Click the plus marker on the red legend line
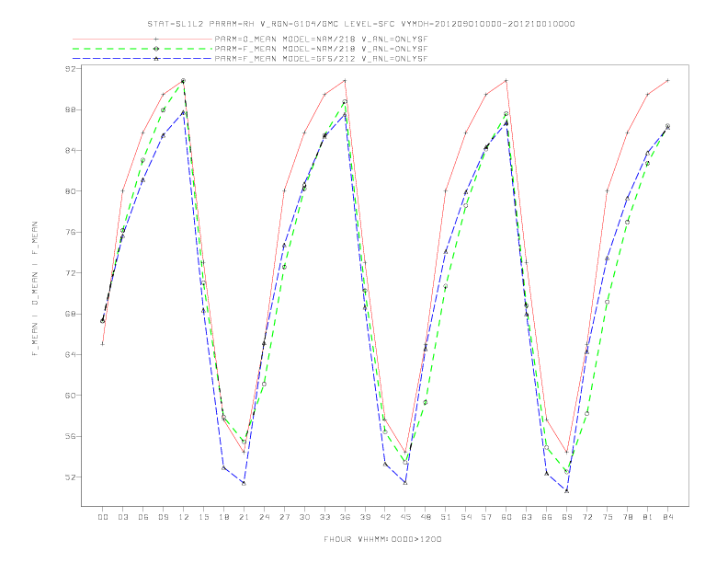This screenshot has height=563, width=728. (156, 39)
